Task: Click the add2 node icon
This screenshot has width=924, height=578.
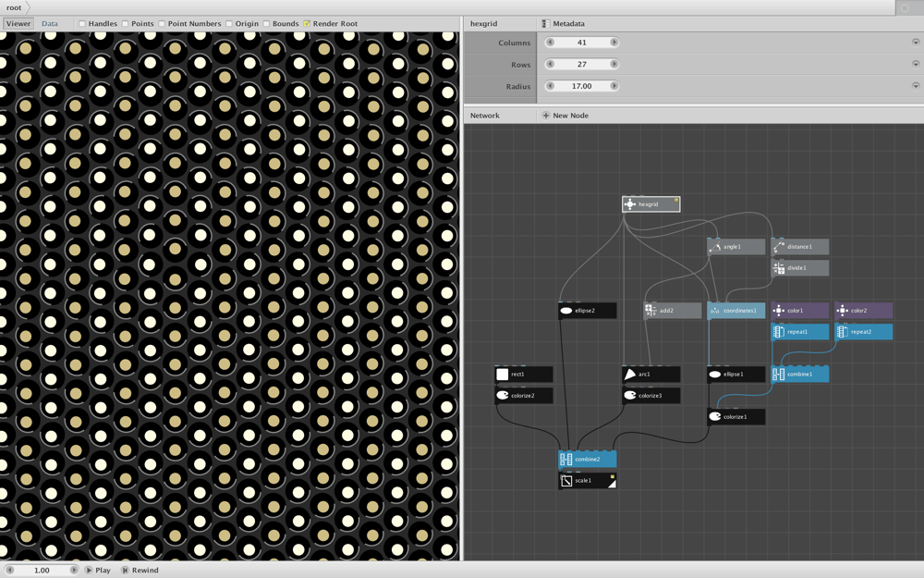Action: point(651,311)
